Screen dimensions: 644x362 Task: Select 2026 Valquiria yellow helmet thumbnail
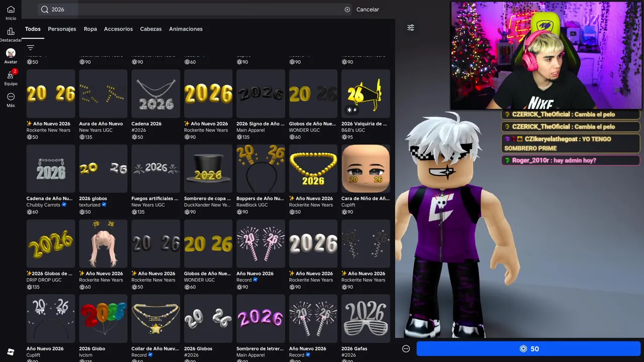tap(365, 94)
